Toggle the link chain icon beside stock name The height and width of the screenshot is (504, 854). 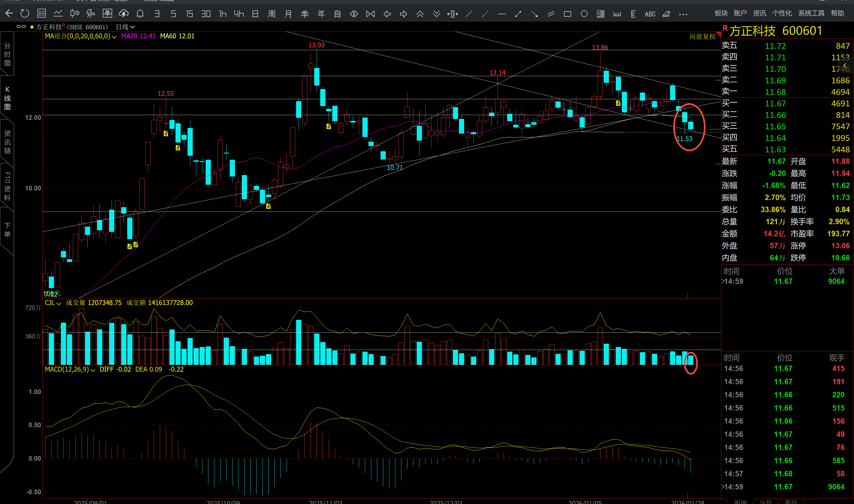point(21,27)
